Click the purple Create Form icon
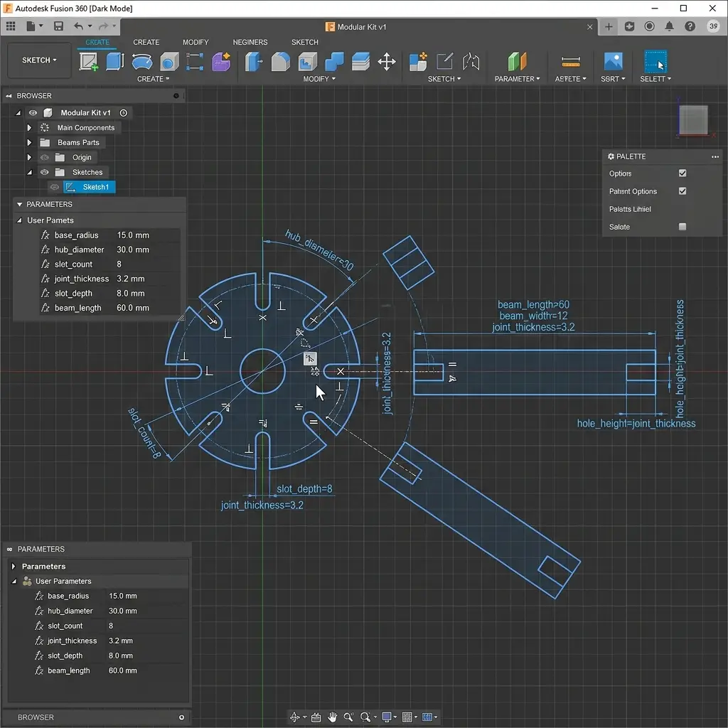Image resolution: width=728 pixels, height=728 pixels. 222,61
